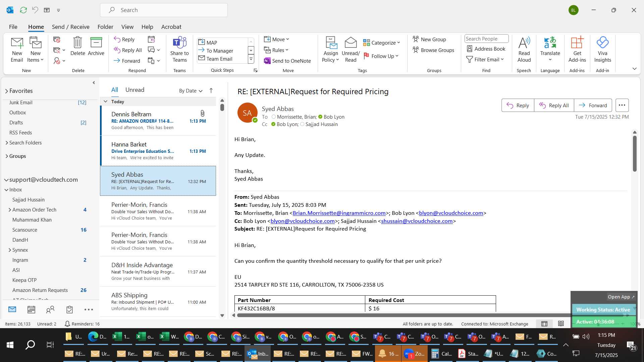Open the Help tab
The width and height of the screenshot is (644, 362).
pyautogui.click(x=147, y=27)
